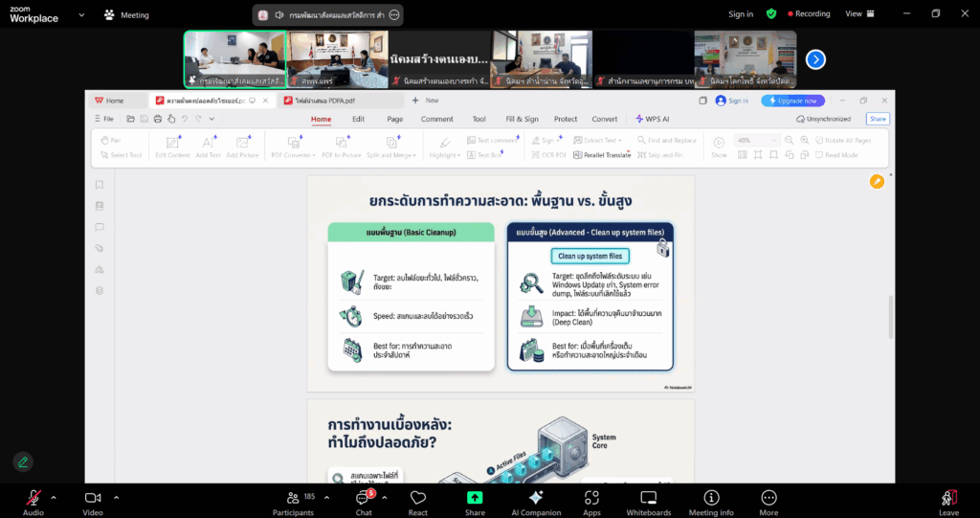
Task: Select the Protect tab in WPS ribbon
Action: pyautogui.click(x=566, y=119)
